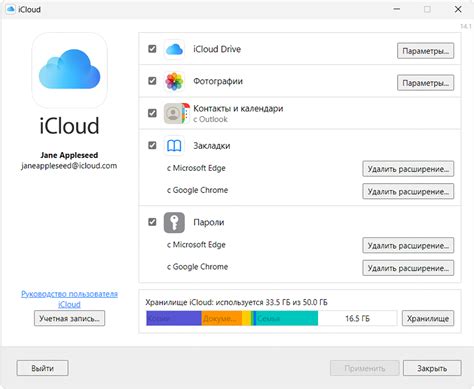Click the orange Докуме... storage segment
The width and height of the screenshot is (474, 389).
coord(222,318)
